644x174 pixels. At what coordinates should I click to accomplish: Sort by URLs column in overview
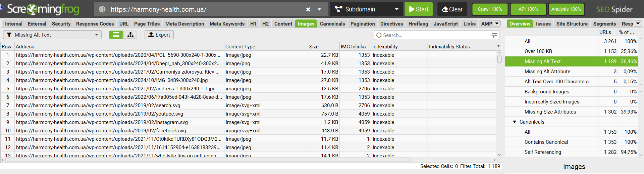point(608,32)
